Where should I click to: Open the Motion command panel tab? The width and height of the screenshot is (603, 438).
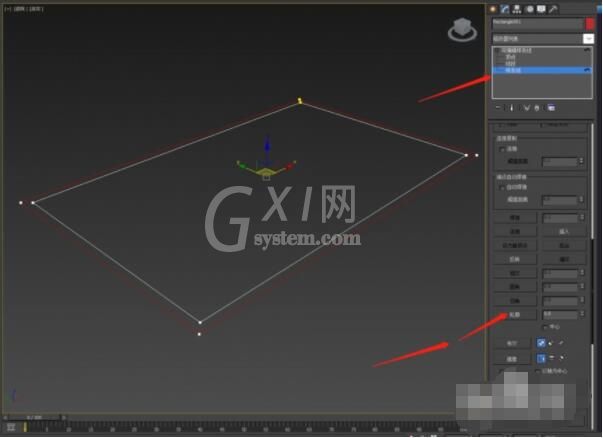[529, 9]
